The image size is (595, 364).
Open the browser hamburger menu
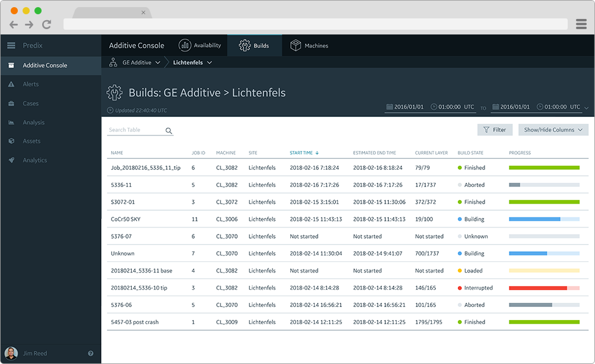(581, 24)
